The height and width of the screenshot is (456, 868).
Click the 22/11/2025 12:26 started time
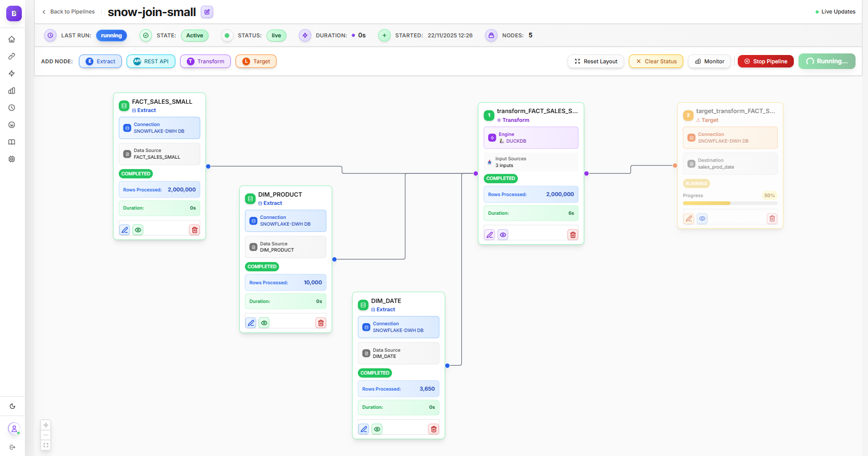tap(450, 35)
